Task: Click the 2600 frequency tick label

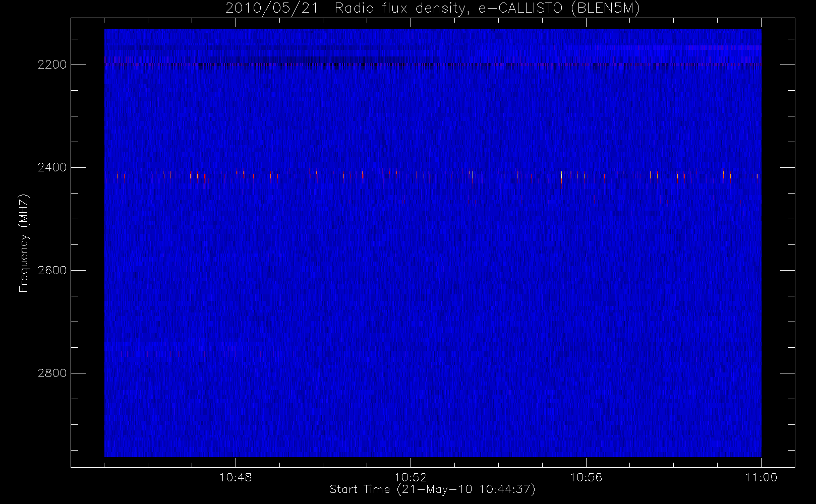Action: tap(52, 270)
